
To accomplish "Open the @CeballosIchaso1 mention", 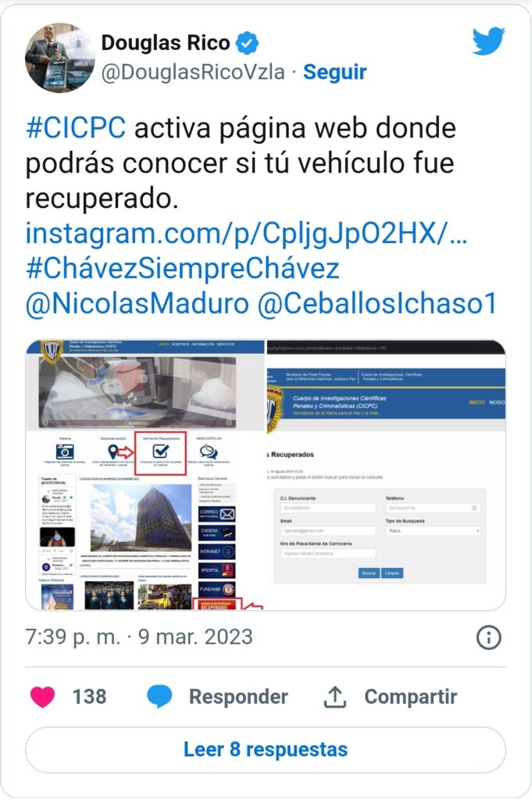I will pyautogui.click(x=377, y=304).
